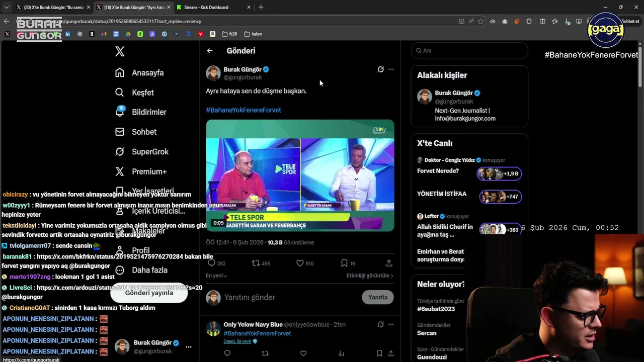The image size is (644, 362).
Task: Open split screen browser icon
Action: pos(542,21)
